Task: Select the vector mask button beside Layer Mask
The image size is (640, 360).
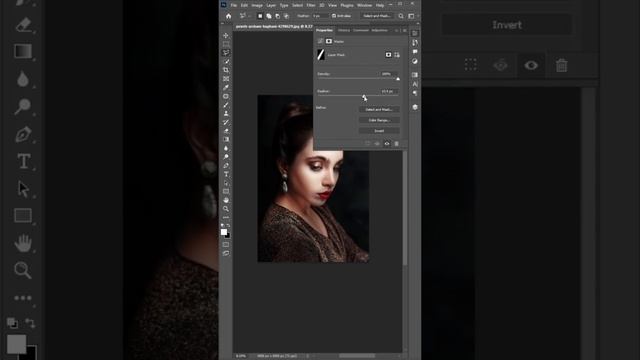Action: pyautogui.click(x=397, y=55)
